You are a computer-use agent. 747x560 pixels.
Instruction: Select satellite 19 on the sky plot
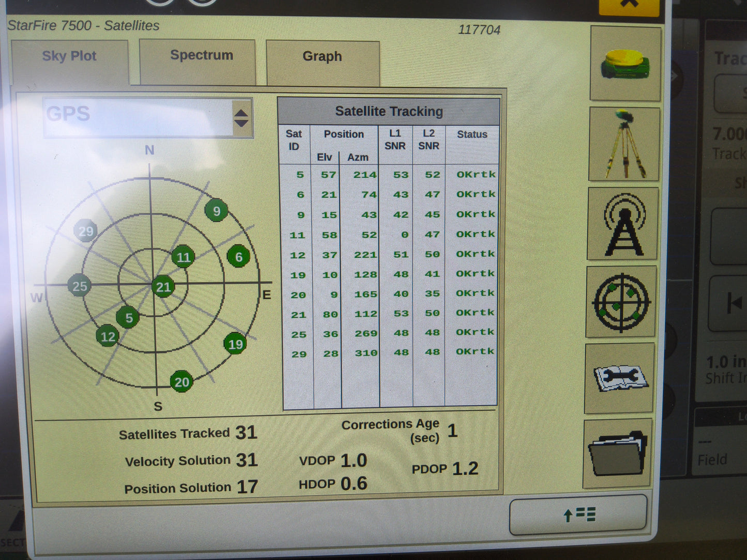pos(235,344)
